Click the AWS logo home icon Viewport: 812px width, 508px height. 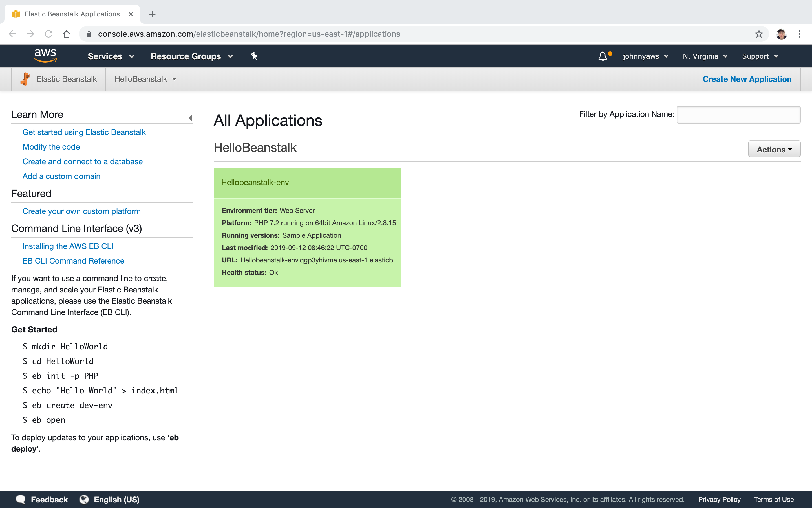click(45, 56)
